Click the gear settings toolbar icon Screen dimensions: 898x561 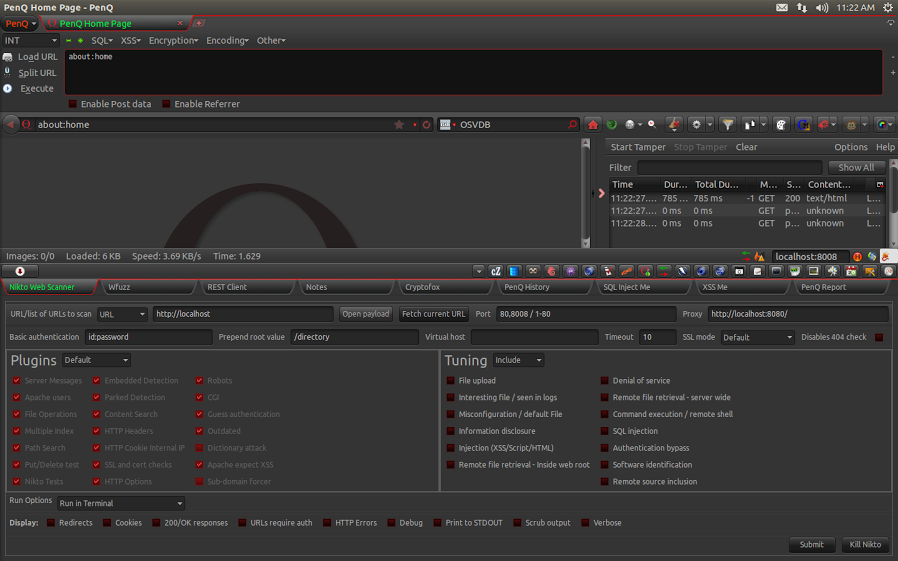click(x=696, y=124)
